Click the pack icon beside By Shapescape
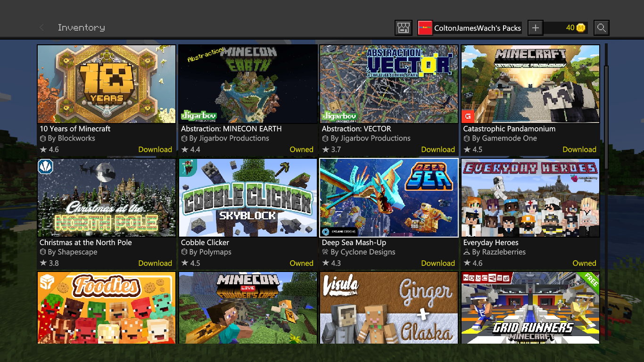 [x=43, y=252]
